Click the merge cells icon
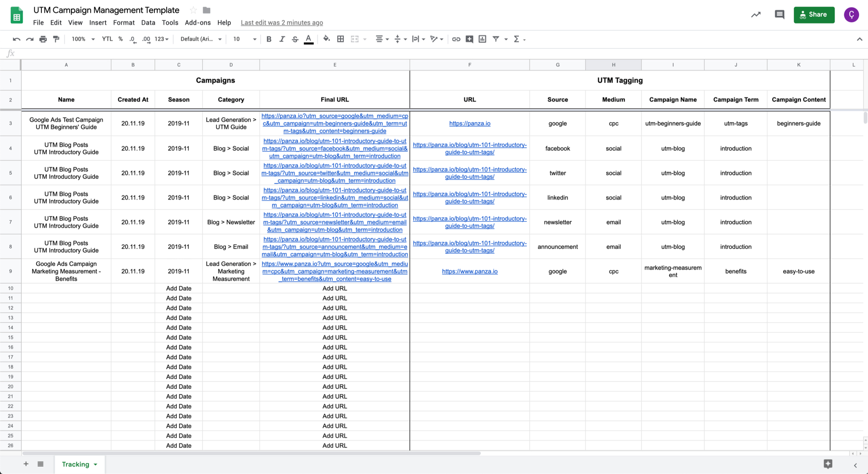This screenshot has width=868, height=474. (355, 39)
